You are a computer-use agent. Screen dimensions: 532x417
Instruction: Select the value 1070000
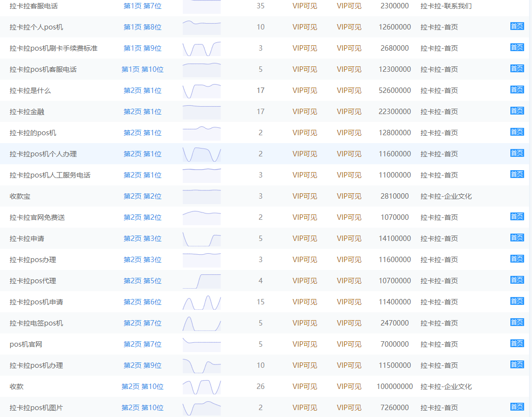click(395, 217)
